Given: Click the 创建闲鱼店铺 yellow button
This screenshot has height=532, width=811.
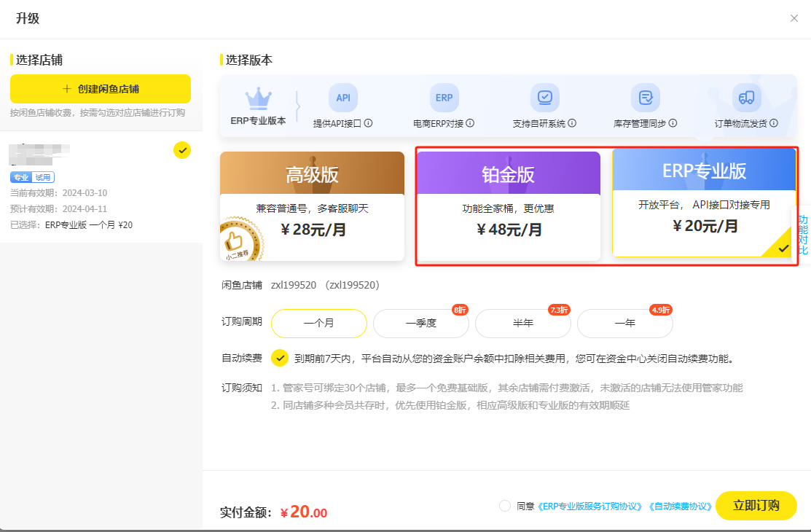Looking at the screenshot, I should click(101, 89).
